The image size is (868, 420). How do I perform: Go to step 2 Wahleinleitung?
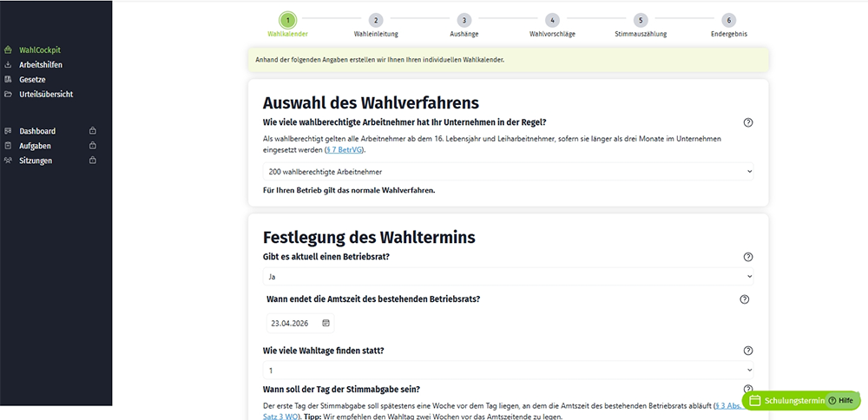coord(376,21)
